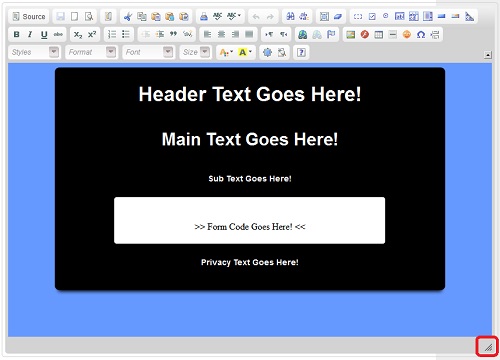The image size is (500, 360).
Task: Toggle Bold formatting
Action: point(16,34)
